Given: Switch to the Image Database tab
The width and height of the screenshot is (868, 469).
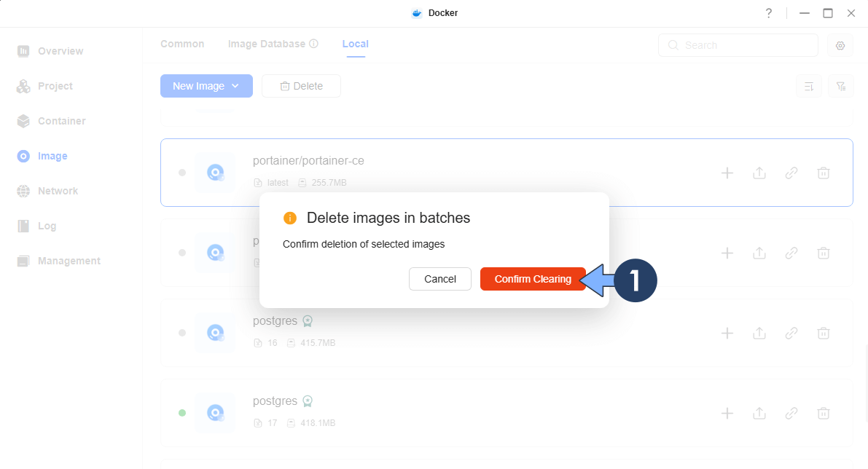Looking at the screenshot, I should [x=267, y=44].
